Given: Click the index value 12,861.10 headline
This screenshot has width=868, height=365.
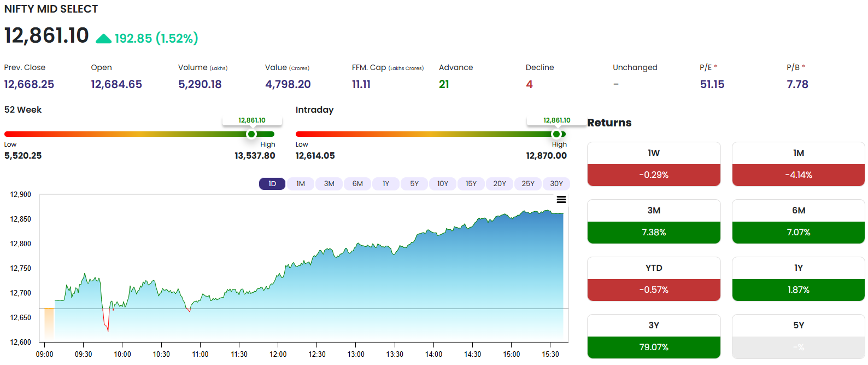Looking at the screenshot, I should click(x=46, y=36).
